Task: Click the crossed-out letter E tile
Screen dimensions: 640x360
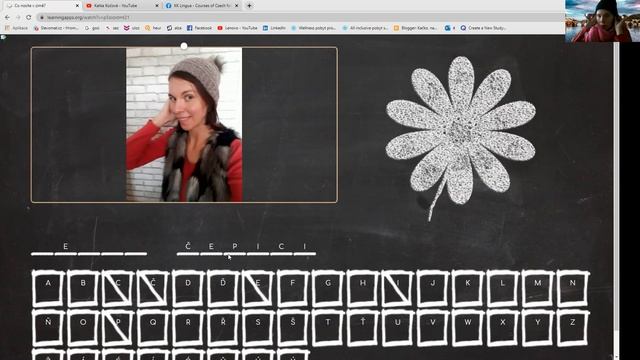Action: pos(258,288)
